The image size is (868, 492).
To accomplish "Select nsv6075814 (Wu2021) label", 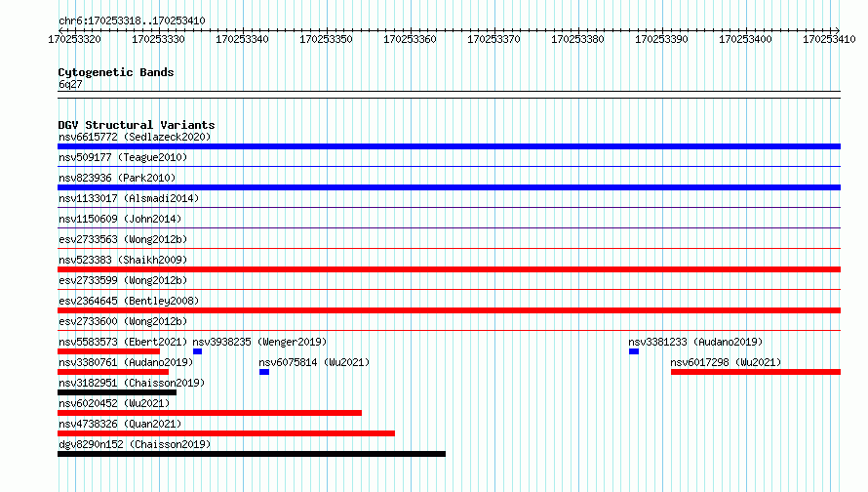I will coord(314,362).
